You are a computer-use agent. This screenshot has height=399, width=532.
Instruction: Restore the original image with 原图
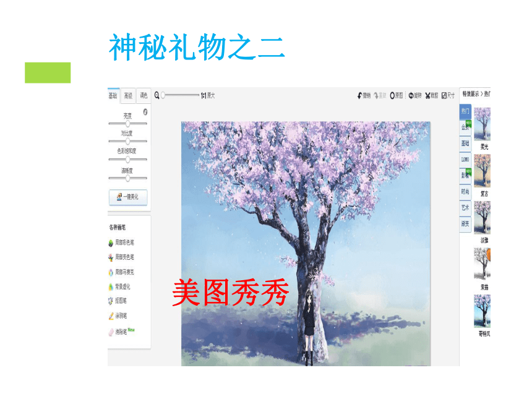tap(397, 96)
